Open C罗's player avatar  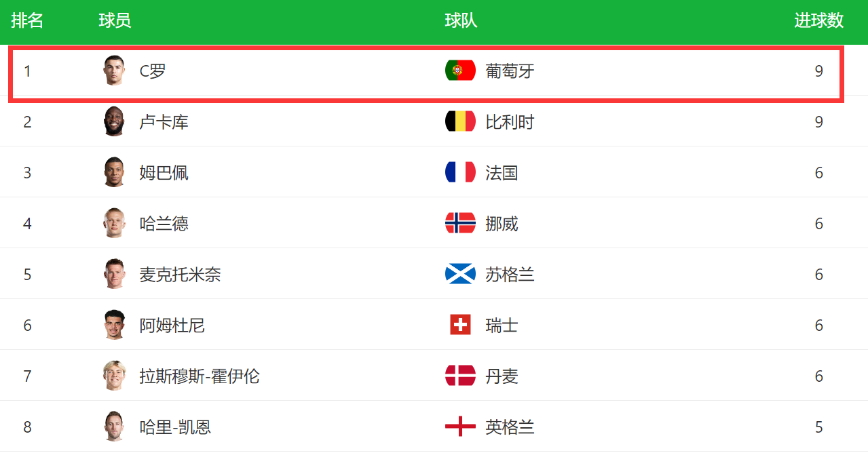point(115,71)
